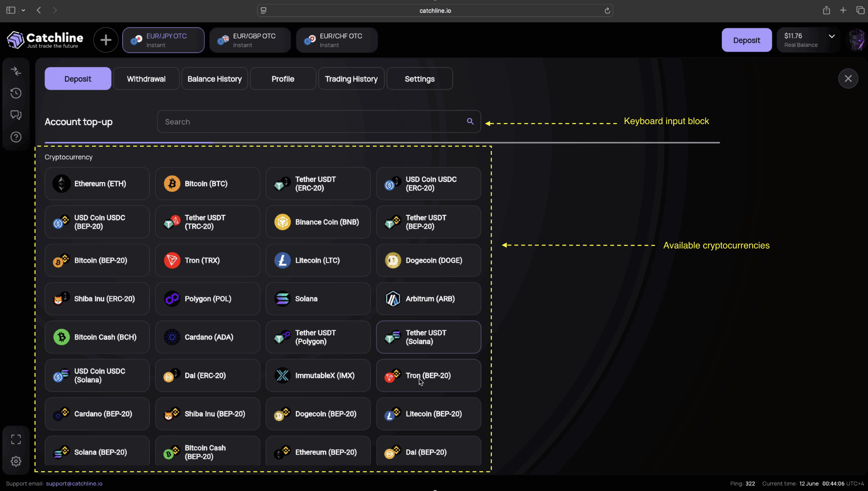Click the user avatar picture
This screenshot has width=868, height=491.
857,40
